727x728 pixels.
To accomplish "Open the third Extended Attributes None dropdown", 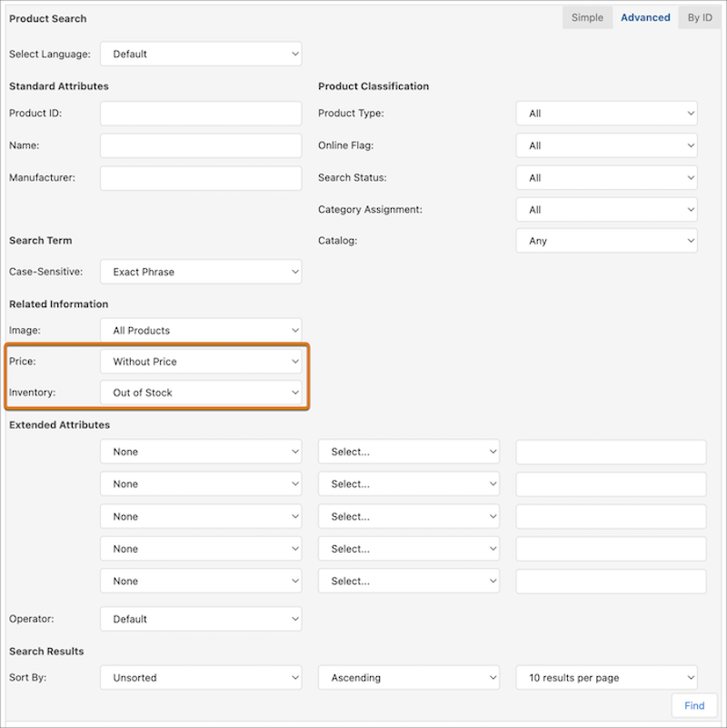I will point(201,517).
